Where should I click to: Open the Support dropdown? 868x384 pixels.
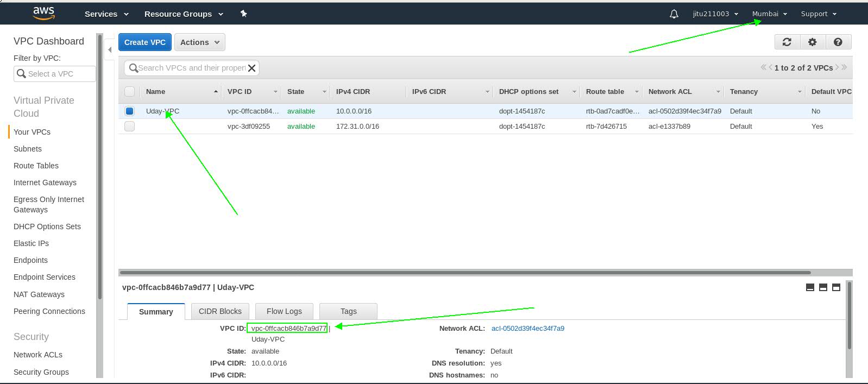[x=819, y=14]
